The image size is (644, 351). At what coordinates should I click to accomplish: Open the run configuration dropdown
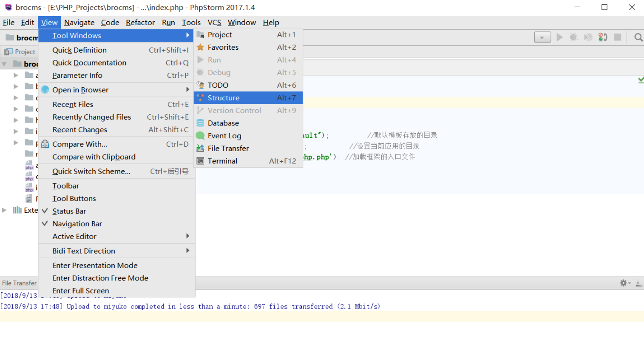point(542,37)
